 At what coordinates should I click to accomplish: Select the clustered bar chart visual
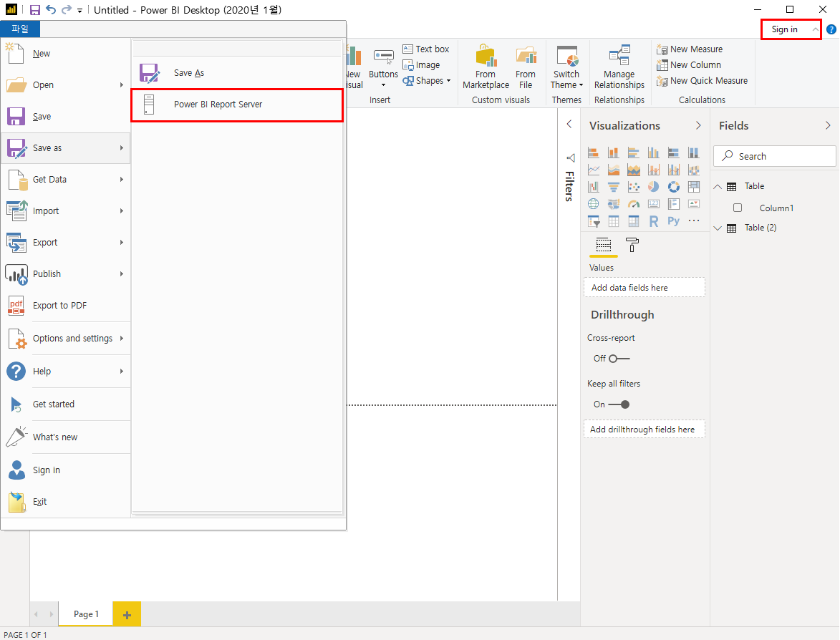coord(634,153)
